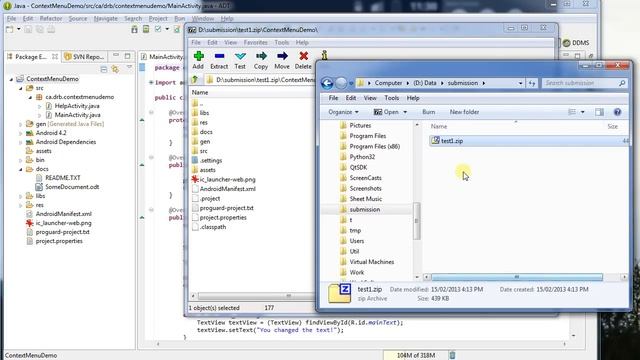Open the View menu in Explorer window
Image resolution: width=640 pixels, height=360 pixels.
[x=370, y=98]
